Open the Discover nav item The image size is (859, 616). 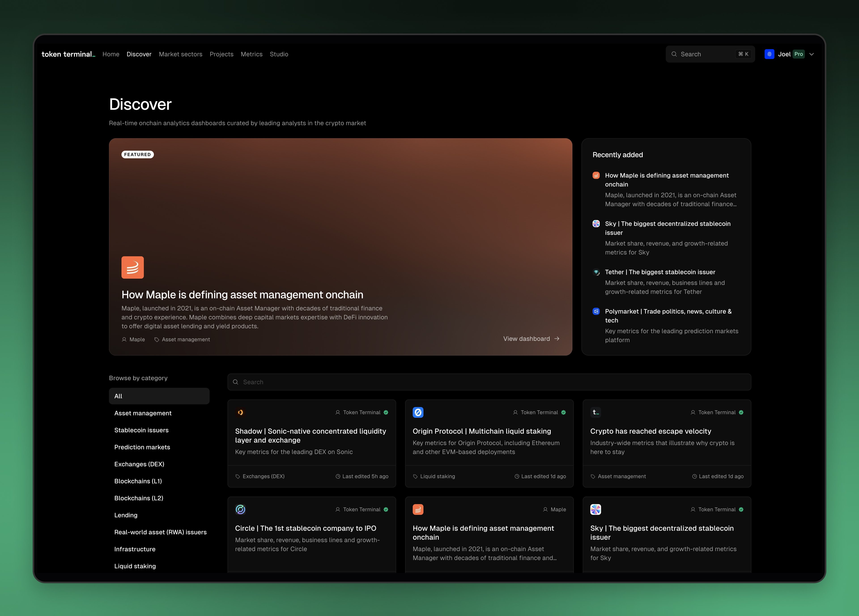139,54
